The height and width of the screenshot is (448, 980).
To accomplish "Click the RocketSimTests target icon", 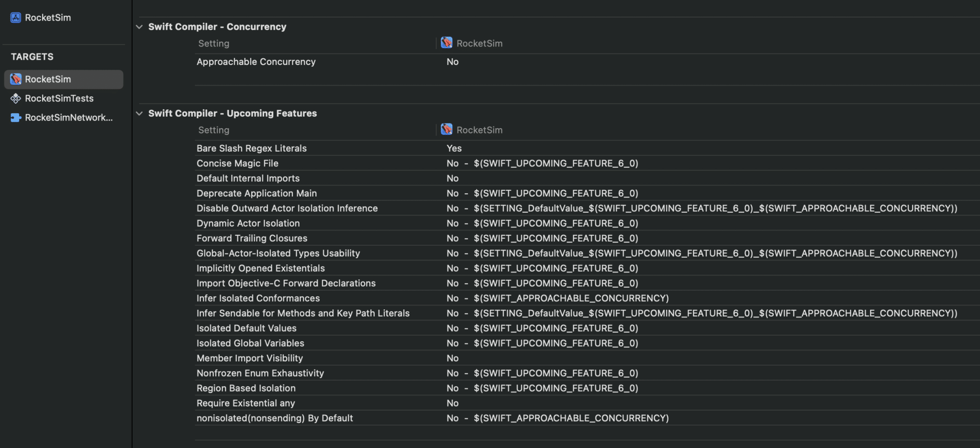I will click(16, 98).
